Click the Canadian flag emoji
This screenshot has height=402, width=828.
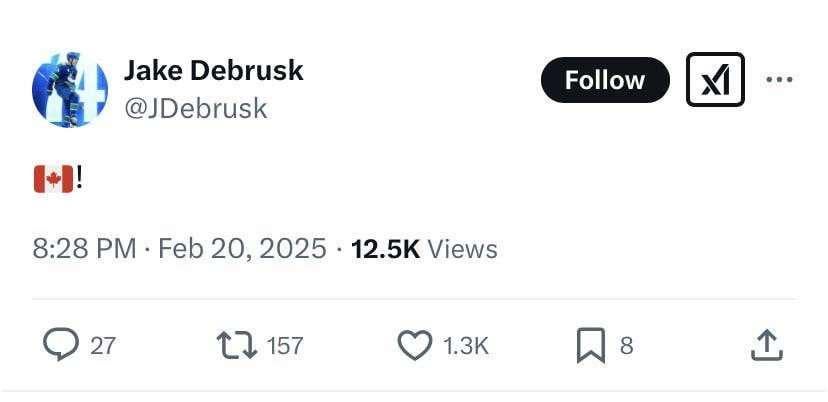54,179
